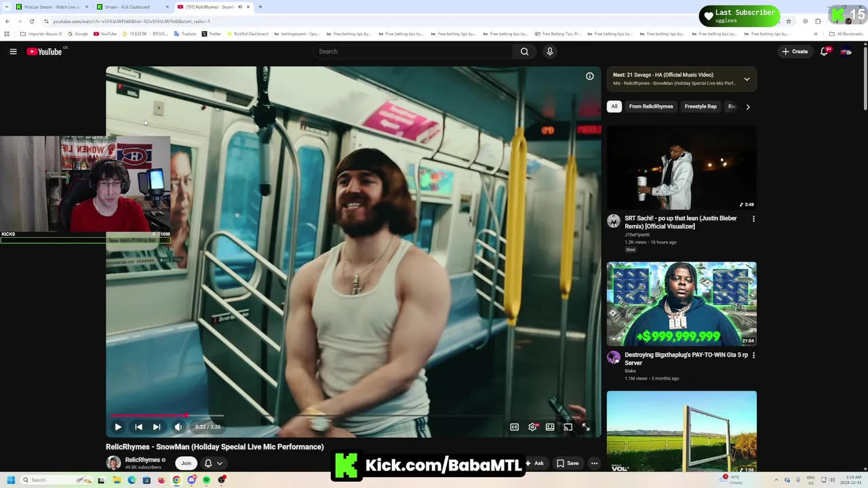Image resolution: width=868 pixels, height=488 pixels.
Task: Select the Freestyle Rap chip
Action: point(701,106)
